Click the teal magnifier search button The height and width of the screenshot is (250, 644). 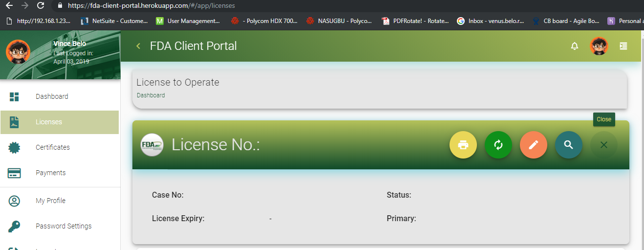pyautogui.click(x=569, y=145)
